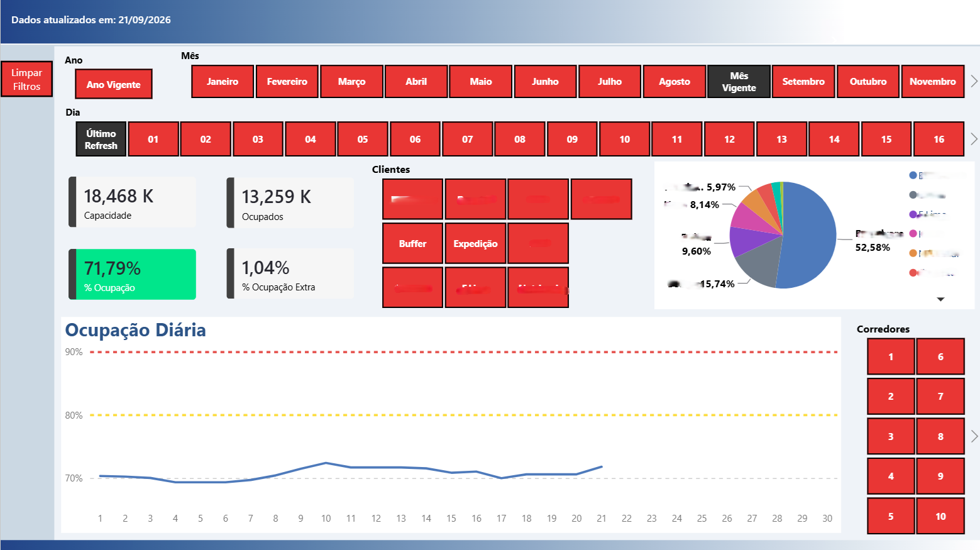980x550 pixels.
Task: Click the Limpar Filtros button
Action: tap(26, 79)
